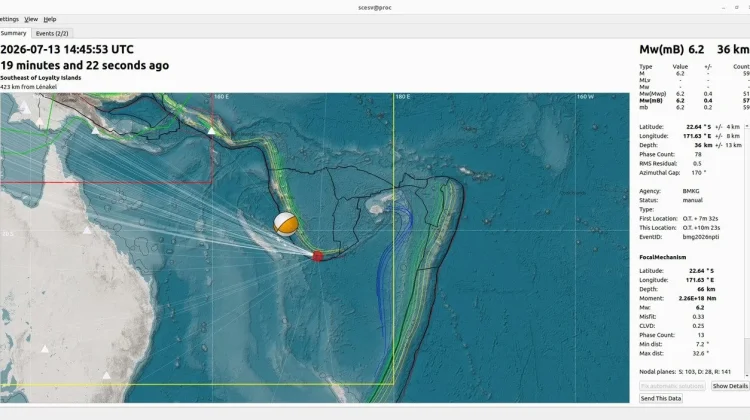The image size is (750, 420).
Task: Click the scrollbar up arrow beside Latitude row
Action: [747, 126]
